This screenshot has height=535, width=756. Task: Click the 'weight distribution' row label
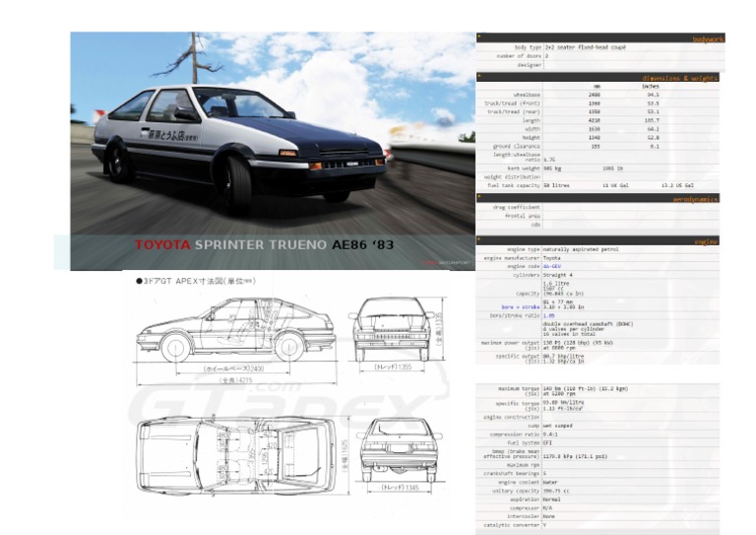pos(512,177)
